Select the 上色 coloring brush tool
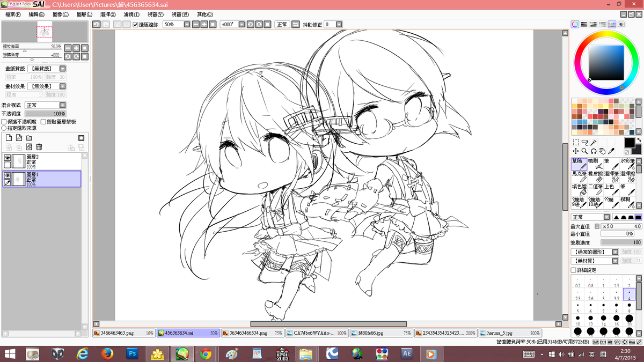Viewport: 644px width, 362px height. pos(611,190)
